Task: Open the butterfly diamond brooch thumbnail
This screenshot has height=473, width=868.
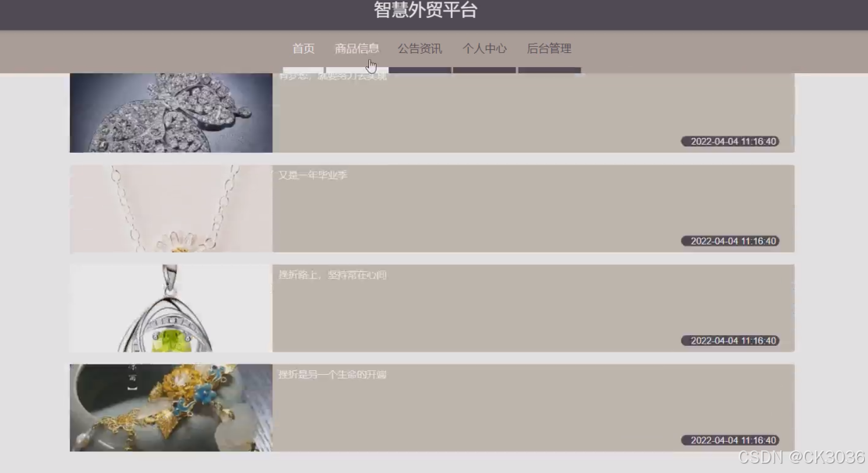Action: [171, 112]
